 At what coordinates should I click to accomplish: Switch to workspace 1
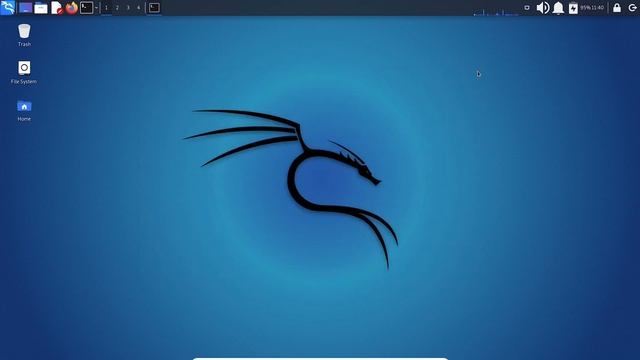click(107, 8)
